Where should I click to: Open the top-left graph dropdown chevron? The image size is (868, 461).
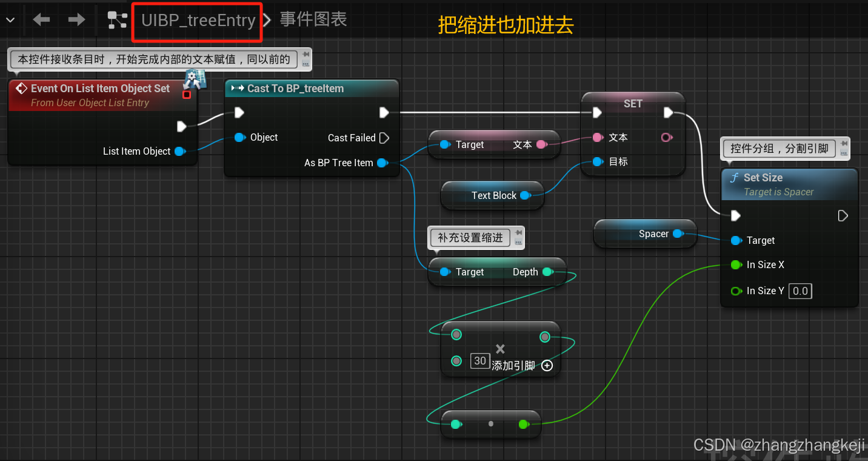(x=10, y=19)
